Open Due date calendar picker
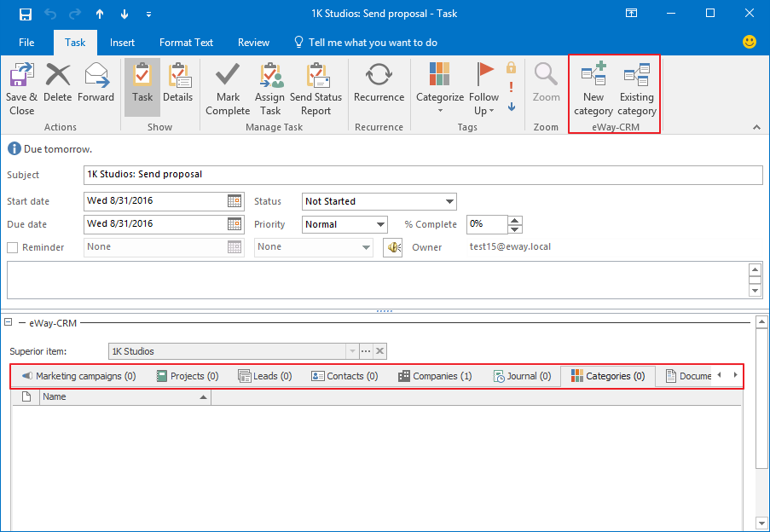Image resolution: width=770 pixels, height=532 pixels. 234,223
